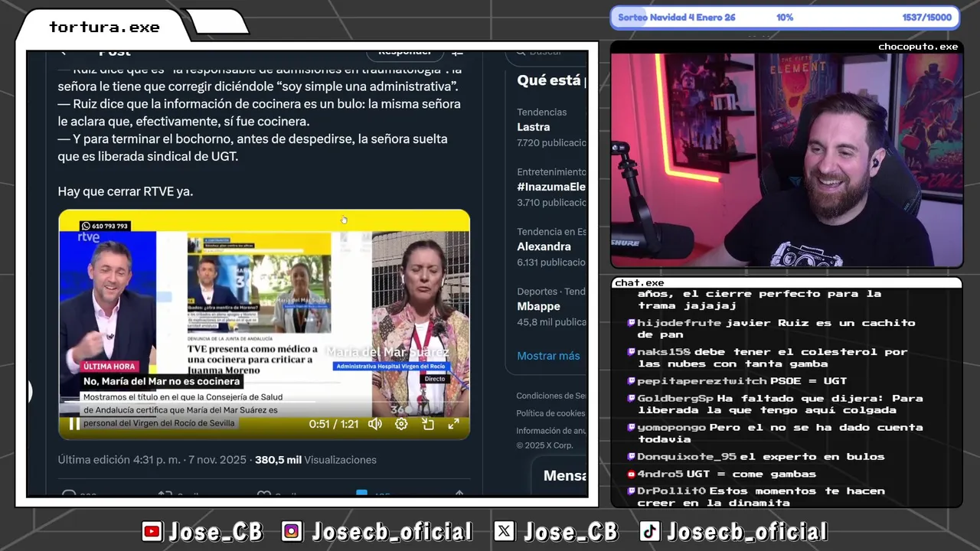Screen dimensions: 980x551
Task: Mute the video with the speaker icon
Action: point(375,424)
